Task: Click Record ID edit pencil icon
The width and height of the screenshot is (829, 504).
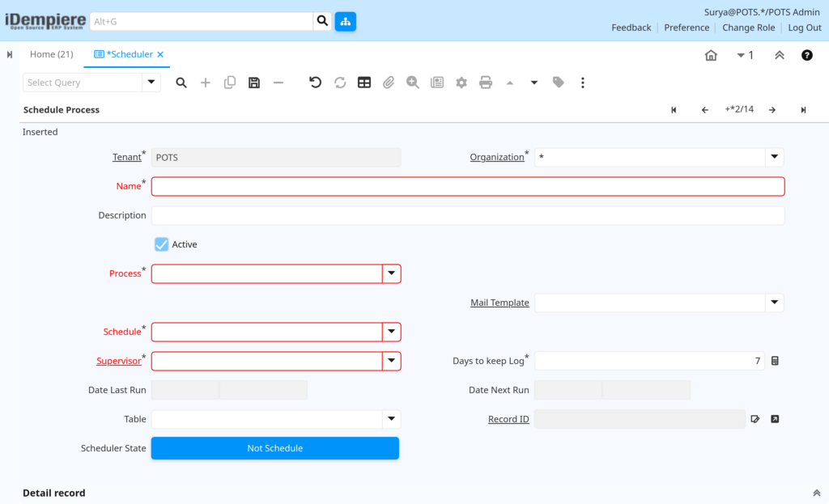Action: 755,419
